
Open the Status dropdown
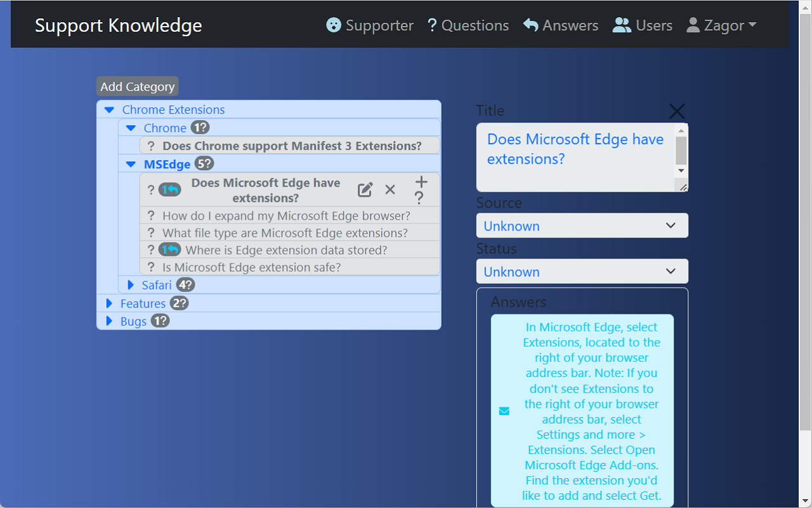[x=582, y=271]
